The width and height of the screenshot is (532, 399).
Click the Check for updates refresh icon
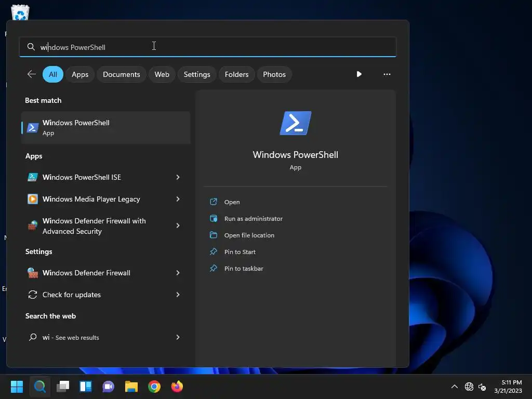[33, 295]
